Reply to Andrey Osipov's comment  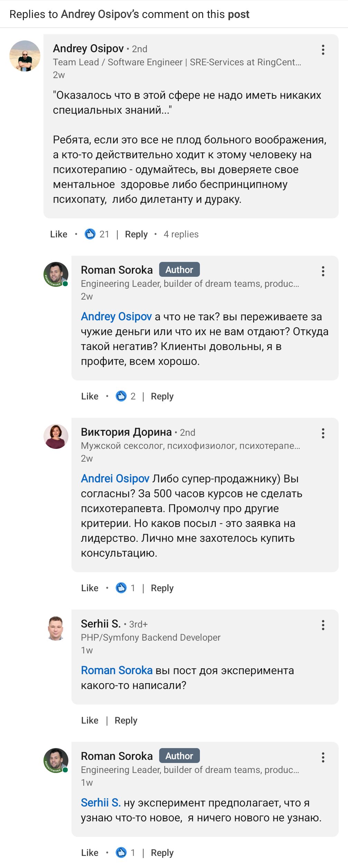pyautogui.click(x=136, y=234)
